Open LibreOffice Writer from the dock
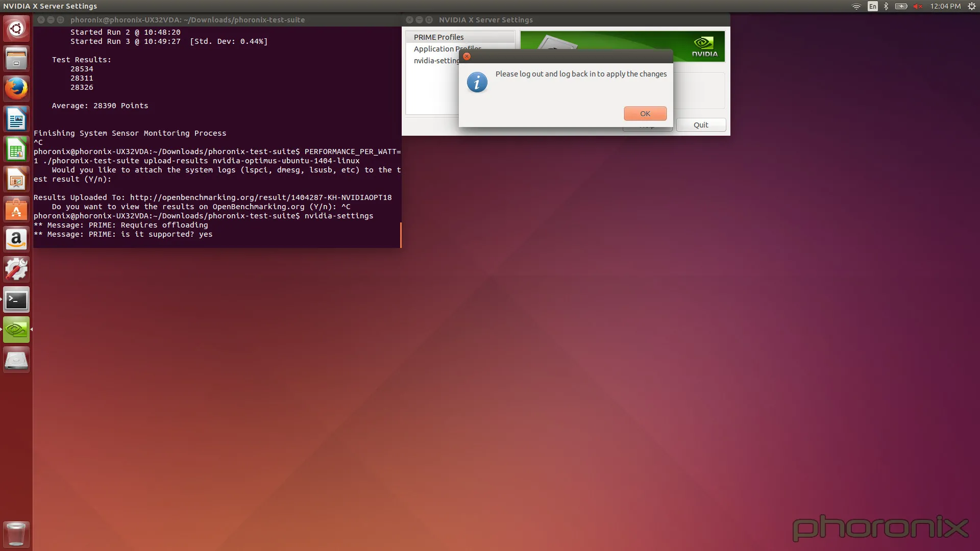The width and height of the screenshot is (980, 551). click(x=16, y=119)
